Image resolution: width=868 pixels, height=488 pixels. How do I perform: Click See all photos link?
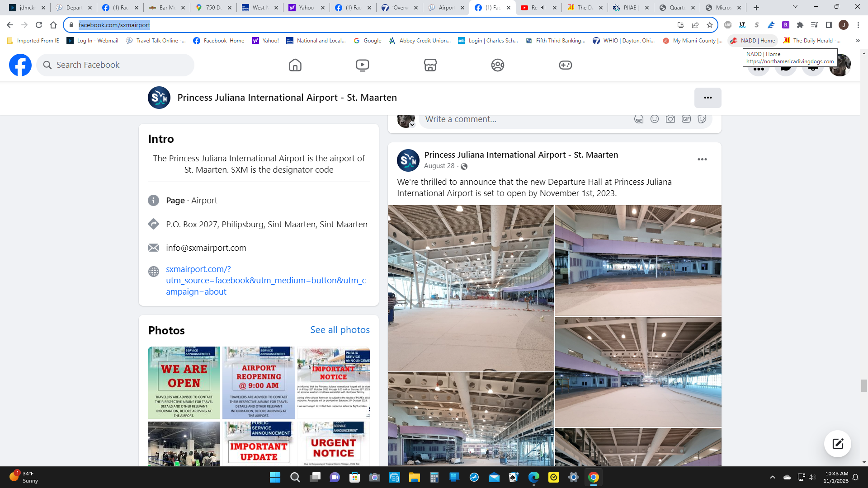tap(340, 330)
